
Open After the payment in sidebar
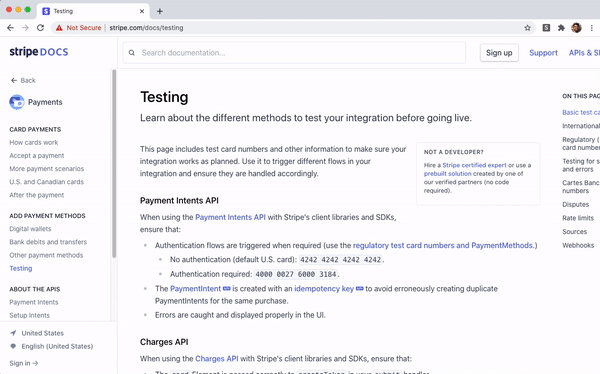tap(37, 195)
